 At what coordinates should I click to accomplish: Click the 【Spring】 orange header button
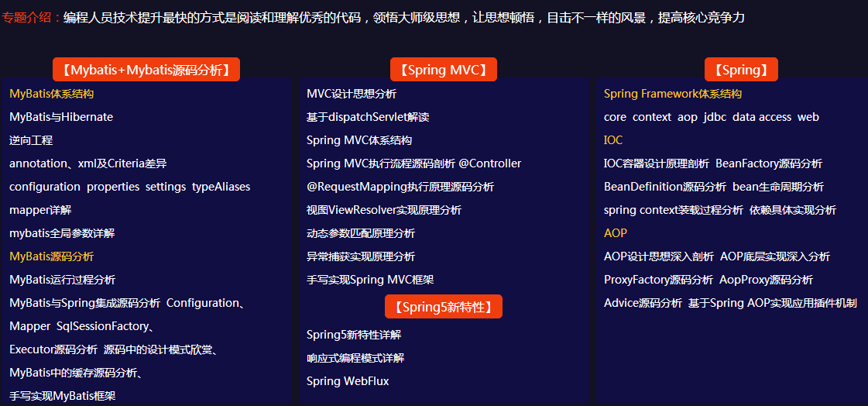pyautogui.click(x=741, y=70)
